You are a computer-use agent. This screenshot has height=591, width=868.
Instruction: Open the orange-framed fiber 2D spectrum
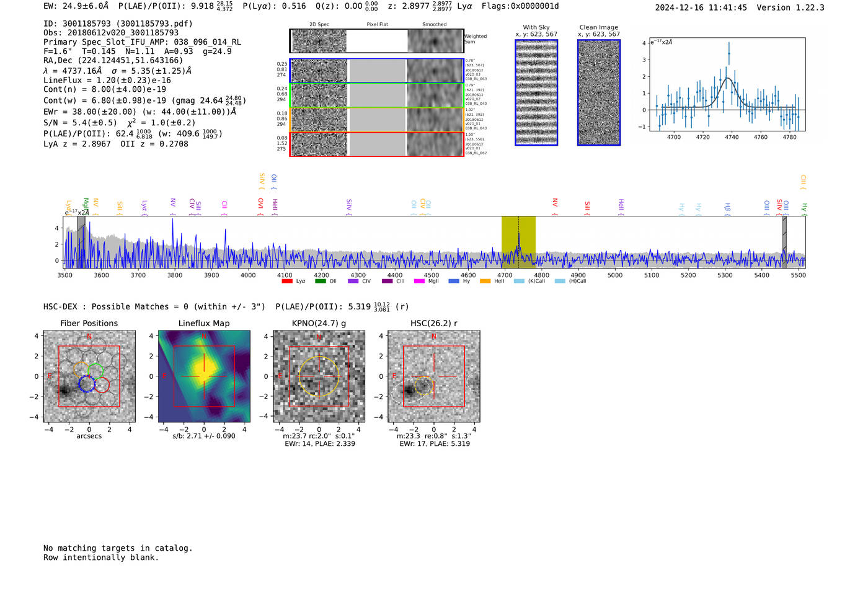377,120
